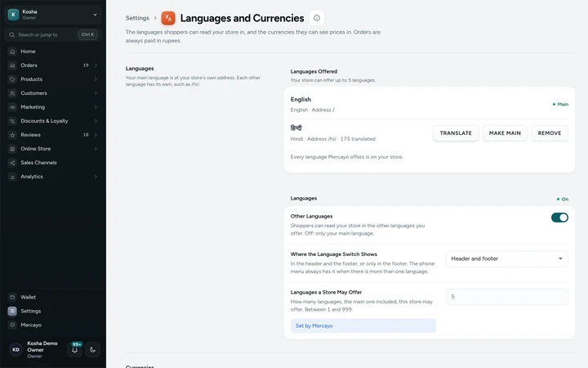
Task: Click the KD user avatar
Action: click(16, 350)
